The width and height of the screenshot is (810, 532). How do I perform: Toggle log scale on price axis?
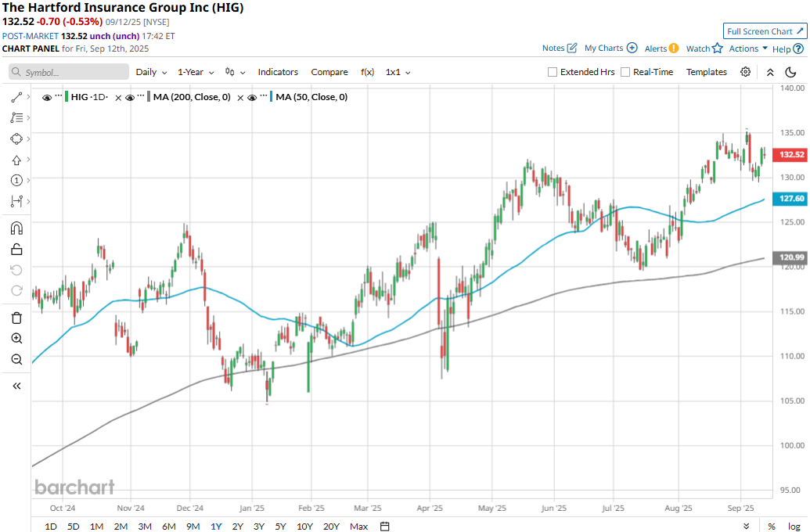(x=794, y=527)
